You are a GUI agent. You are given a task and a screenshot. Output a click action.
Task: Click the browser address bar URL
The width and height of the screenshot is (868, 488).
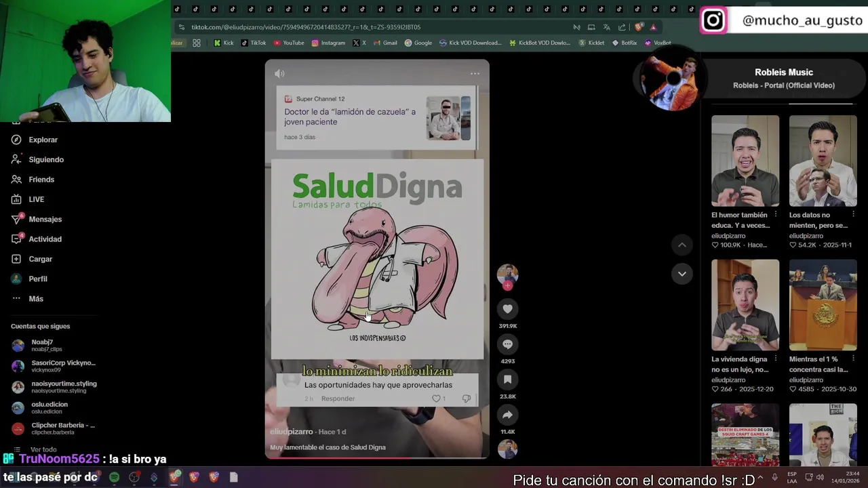pos(306,27)
